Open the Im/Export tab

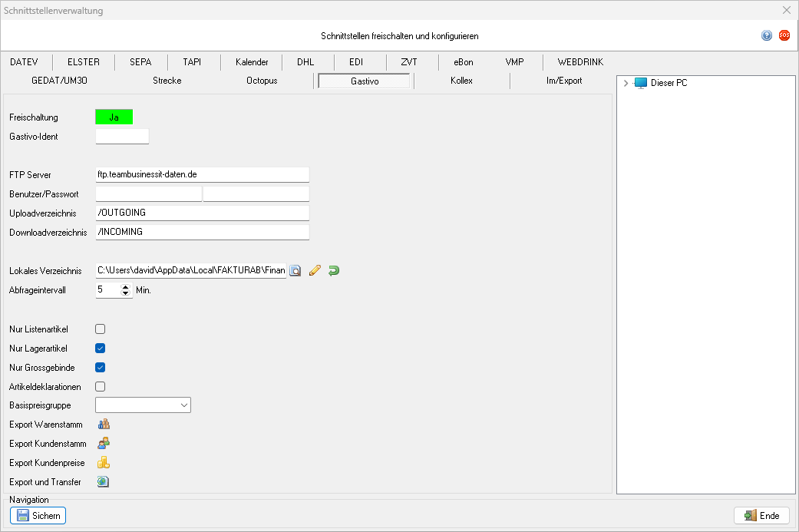tap(563, 81)
